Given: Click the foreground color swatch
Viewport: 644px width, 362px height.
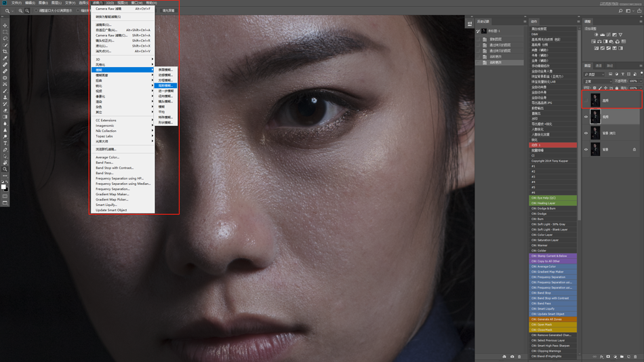Looking at the screenshot, I should [x=3, y=187].
